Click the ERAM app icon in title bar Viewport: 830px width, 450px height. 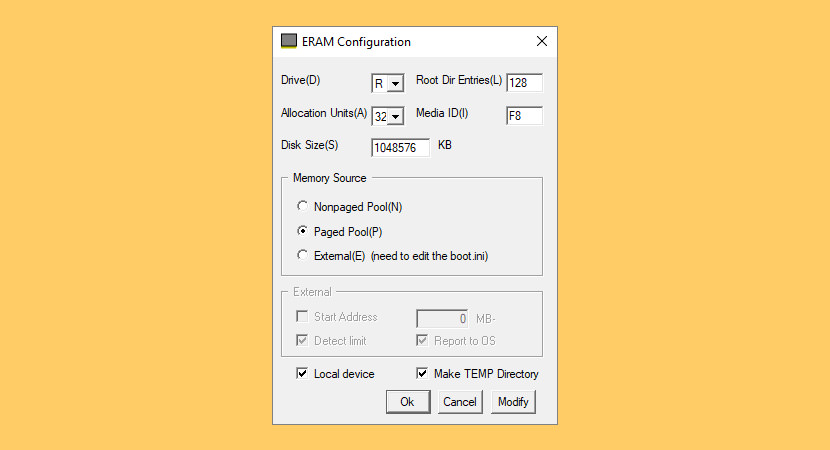pos(289,42)
